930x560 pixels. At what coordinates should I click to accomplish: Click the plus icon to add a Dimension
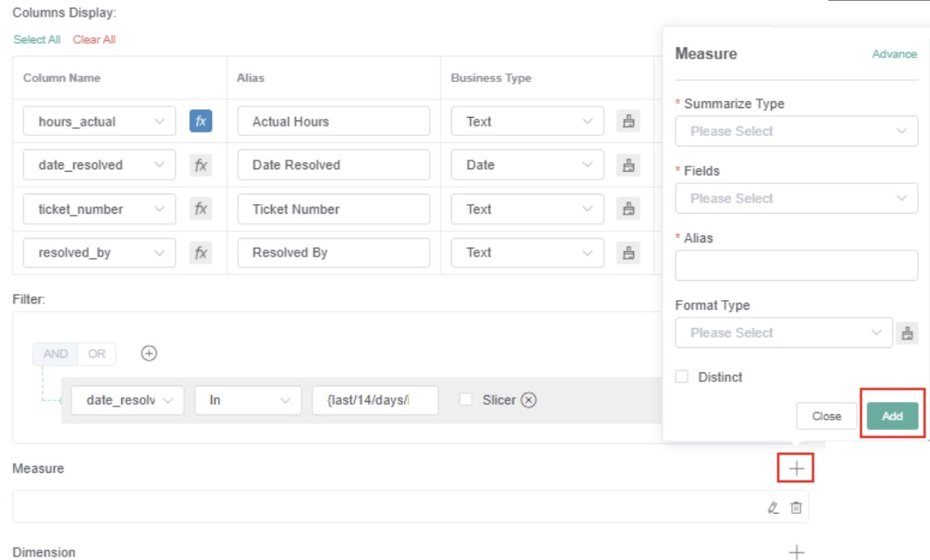click(x=796, y=552)
